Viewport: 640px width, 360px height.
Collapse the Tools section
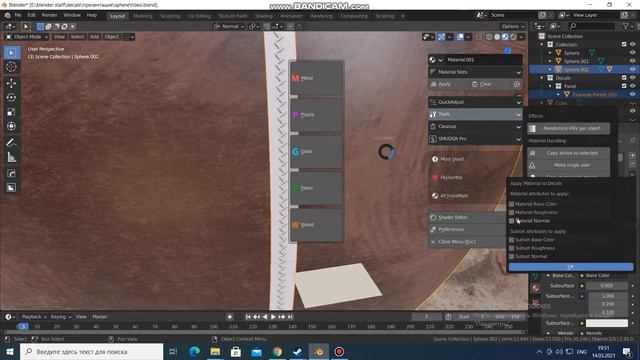click(x=476, y=114)
